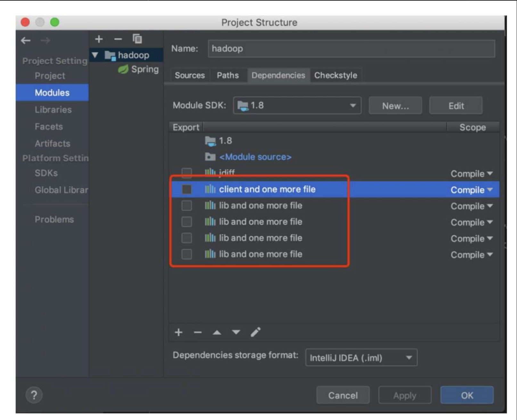Collapse the hadoop module tree node
This screenshot has width=517, height=420.
pyautogui.click(x=95, y=55)
